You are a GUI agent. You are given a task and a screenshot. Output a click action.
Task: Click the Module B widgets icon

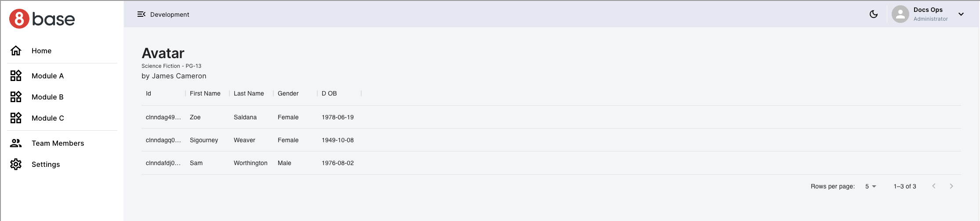16,97
